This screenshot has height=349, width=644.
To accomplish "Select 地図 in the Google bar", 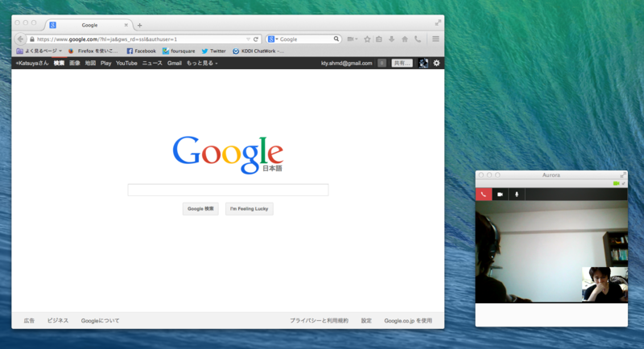I will point(90,64).
